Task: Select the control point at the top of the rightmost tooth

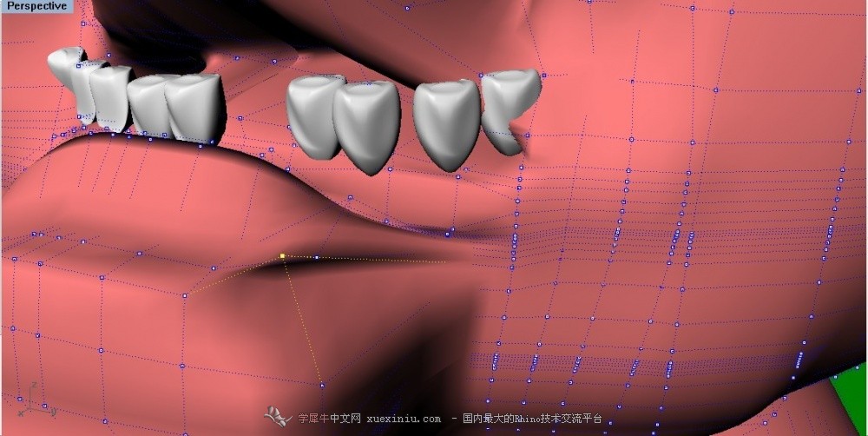Action: [x=543, y=75]
